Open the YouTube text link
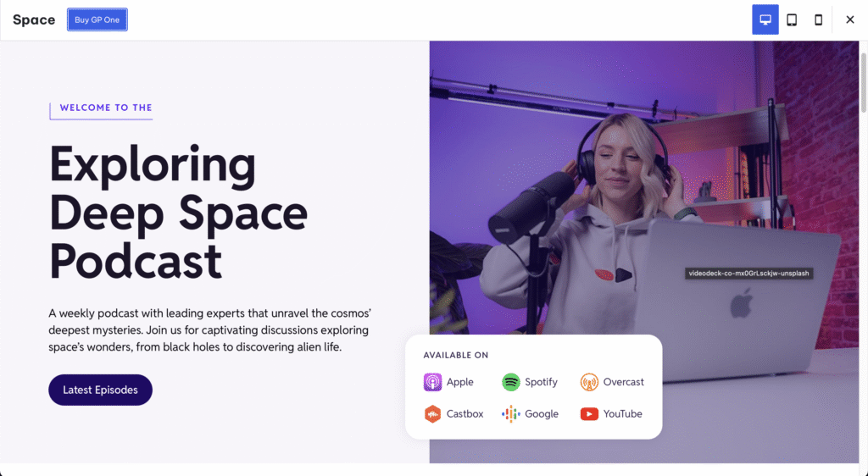 point(623,414)
